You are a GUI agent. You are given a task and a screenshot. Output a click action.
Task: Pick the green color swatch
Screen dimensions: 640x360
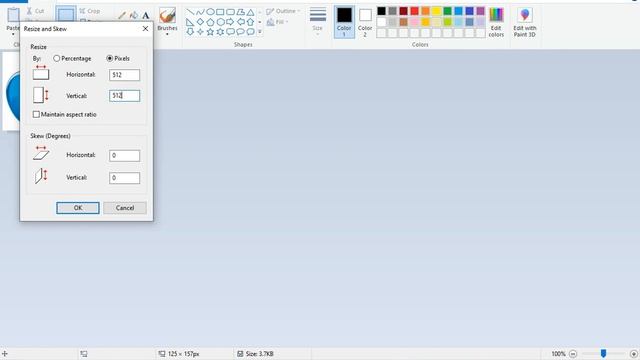point(447,11)
